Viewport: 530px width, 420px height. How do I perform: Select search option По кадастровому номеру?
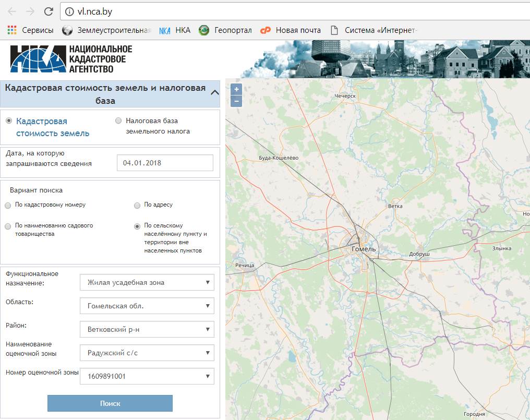[x=8, y=205]
